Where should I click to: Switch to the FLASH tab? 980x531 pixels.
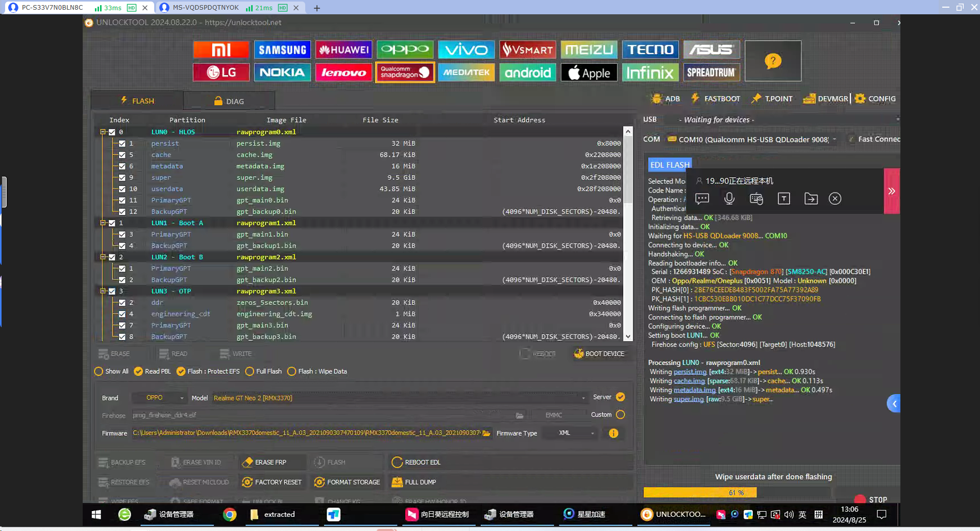[137, 101]
